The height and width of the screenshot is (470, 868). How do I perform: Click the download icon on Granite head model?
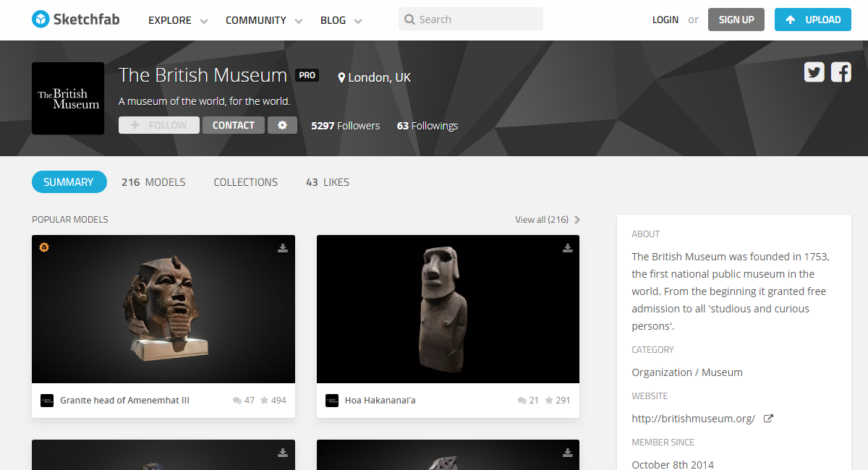click(283, 248)
